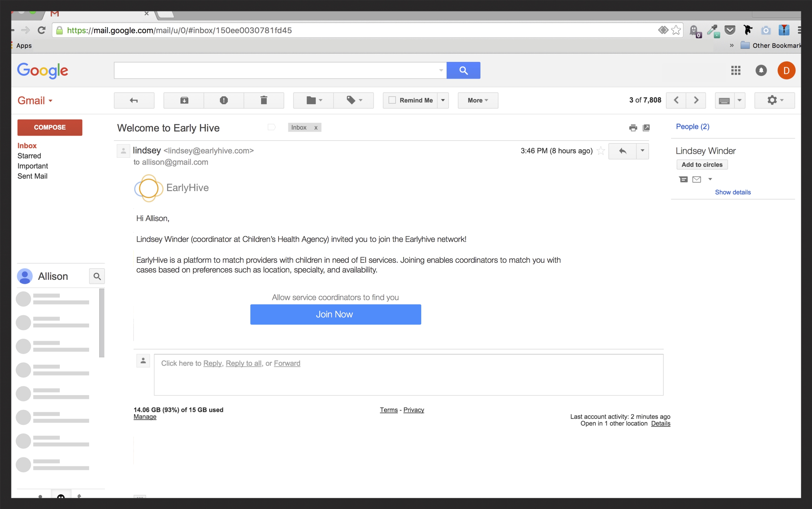
Task: Remove the Inbox label with x
Action: 316,128
